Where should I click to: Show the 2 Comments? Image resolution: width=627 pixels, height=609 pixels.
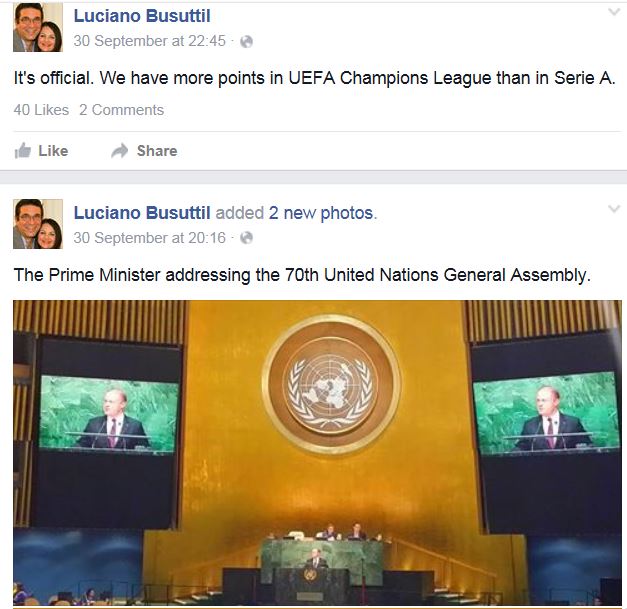click(122, 110)
